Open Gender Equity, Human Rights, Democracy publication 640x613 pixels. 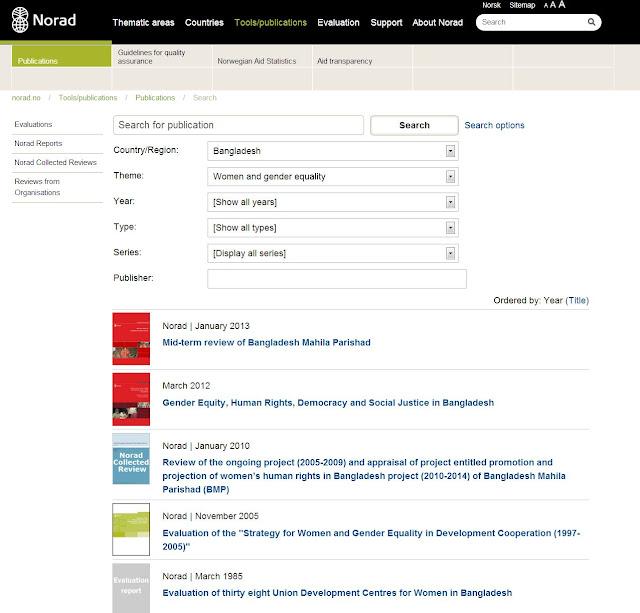(x=328, y=403)
